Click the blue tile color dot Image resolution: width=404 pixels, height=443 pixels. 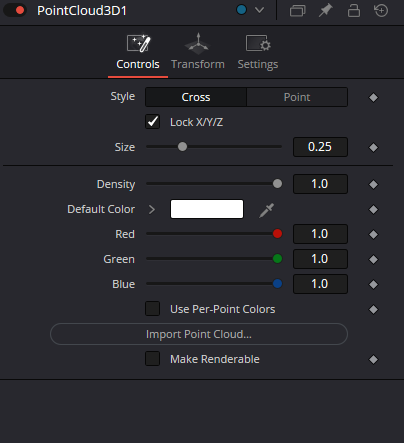[241, 10]
